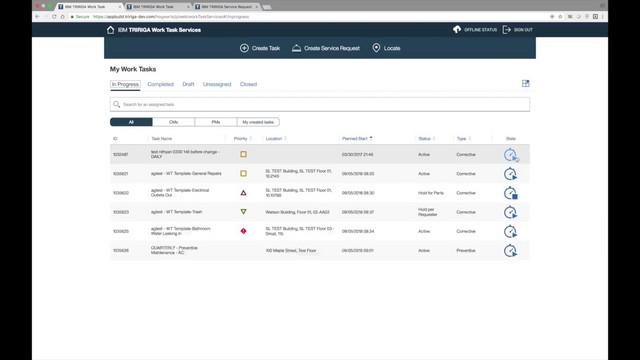640x360 pixels.
Task: Click the sign out door icon
Action: [507, 29]
